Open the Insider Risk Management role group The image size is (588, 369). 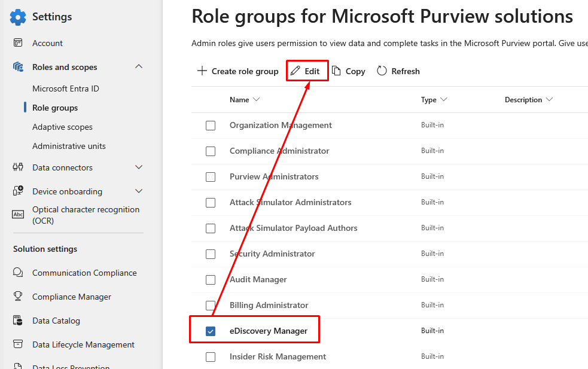tap(278, 356)
